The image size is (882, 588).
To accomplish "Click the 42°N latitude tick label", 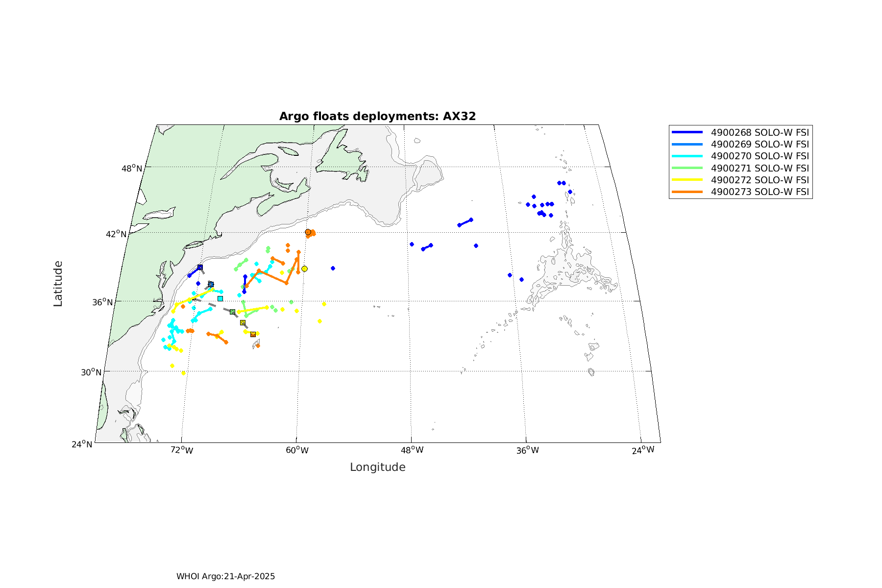I will tap(116, 234).
